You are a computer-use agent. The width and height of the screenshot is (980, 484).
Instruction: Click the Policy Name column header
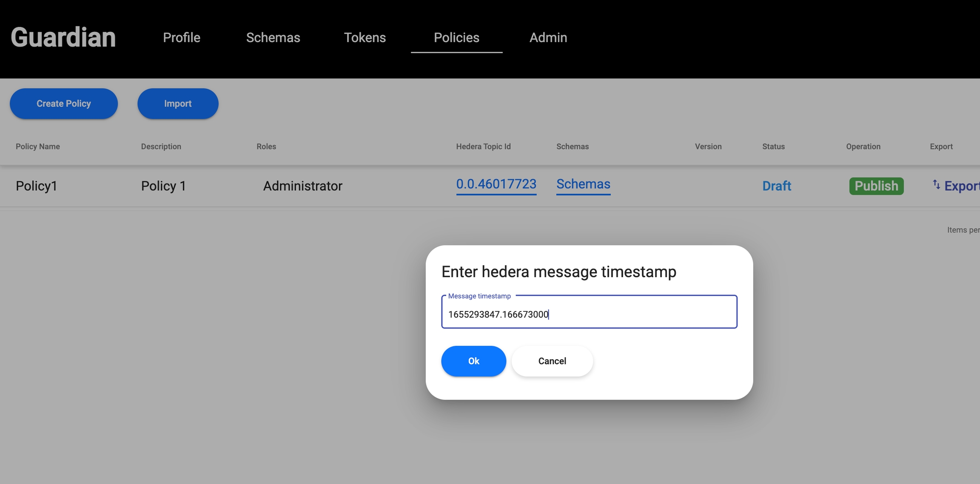(38, 147)
